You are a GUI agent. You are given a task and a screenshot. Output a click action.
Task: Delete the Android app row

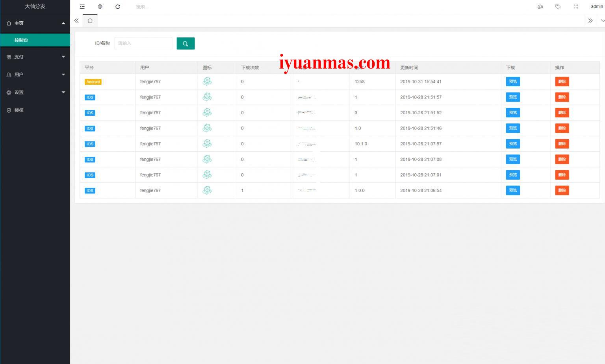coord(562,82)
